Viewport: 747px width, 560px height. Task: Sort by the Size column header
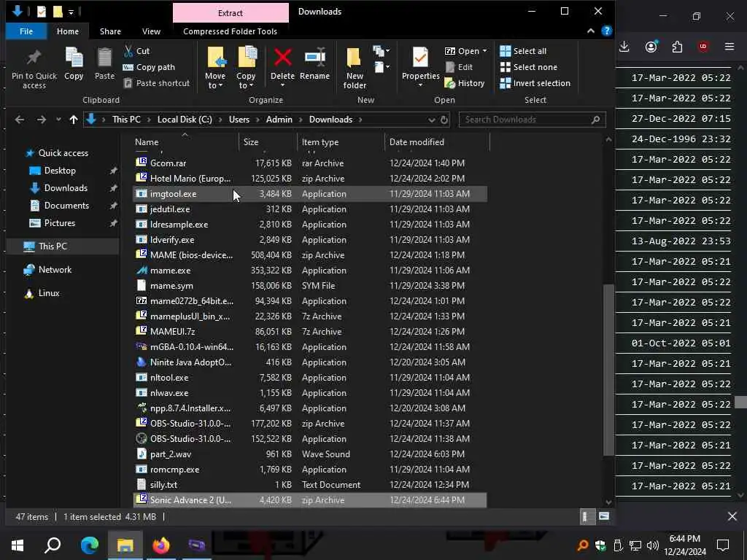tap(268, 142)
